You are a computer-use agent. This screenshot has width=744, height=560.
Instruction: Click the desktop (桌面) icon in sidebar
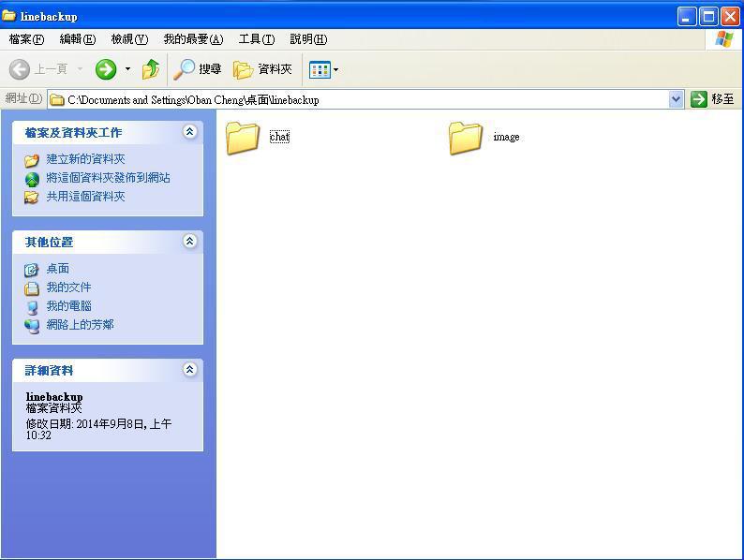coord(31,270)
